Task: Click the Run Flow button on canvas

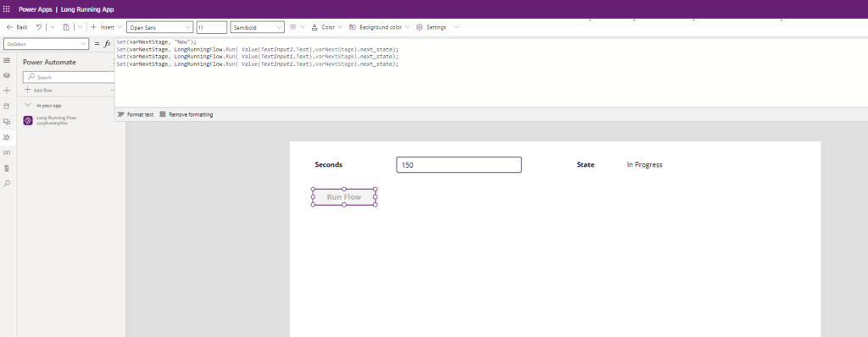Action: click(344, 197)
